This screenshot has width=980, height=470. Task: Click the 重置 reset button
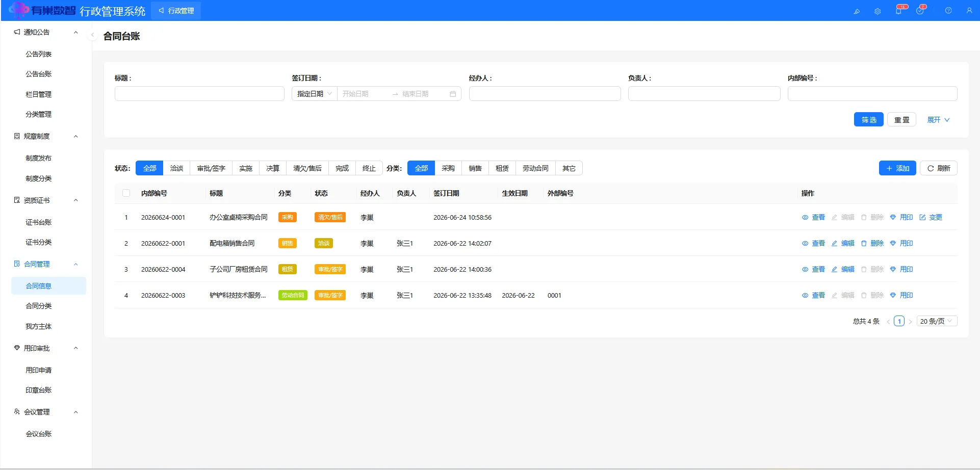[901, 120]
